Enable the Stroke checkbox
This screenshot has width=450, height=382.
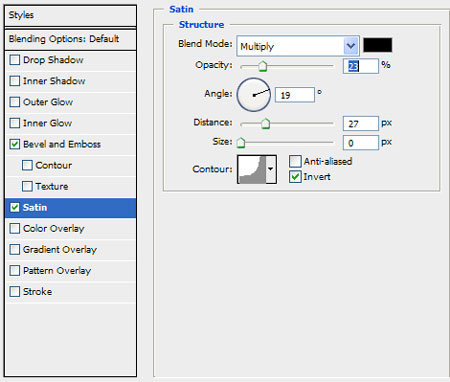click(x=15, y=292)
